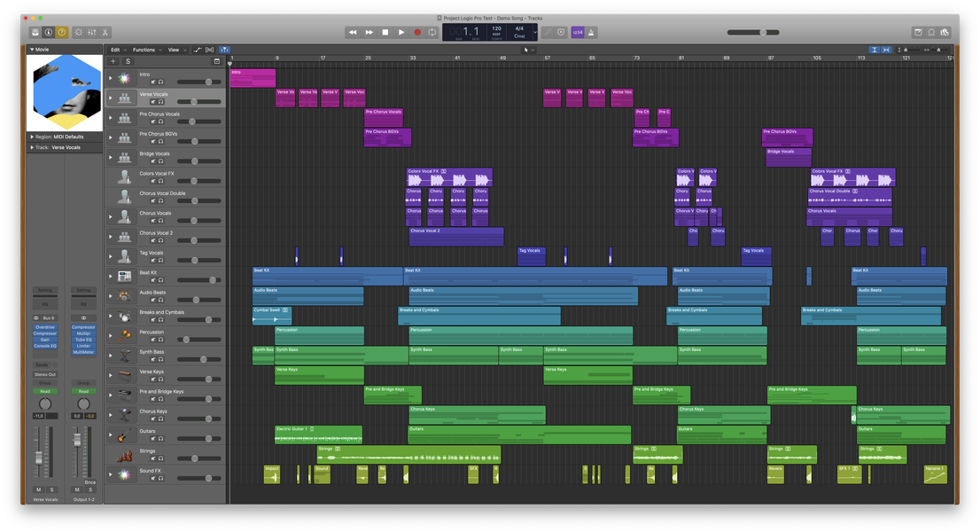
Task: Expand the Sound FX track stack
Action: pyautogui.click(x=111, y=474)
